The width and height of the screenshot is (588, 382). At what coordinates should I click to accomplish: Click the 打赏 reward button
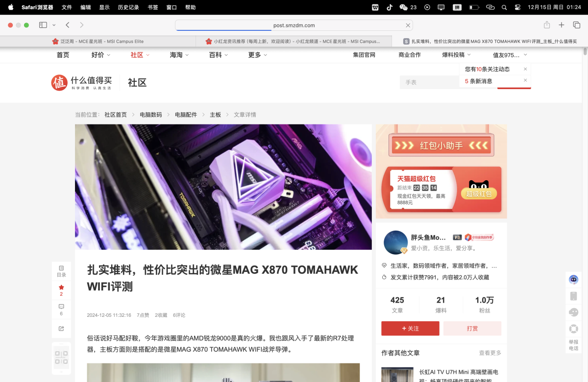pos(472,329)
